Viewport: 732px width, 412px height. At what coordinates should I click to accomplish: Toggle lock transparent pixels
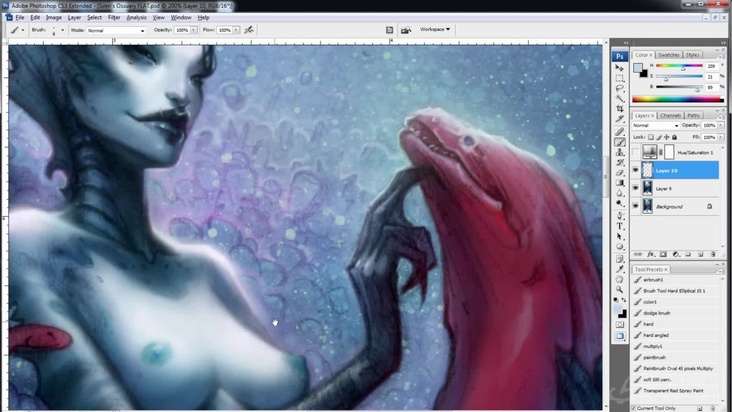coord(651,137)
